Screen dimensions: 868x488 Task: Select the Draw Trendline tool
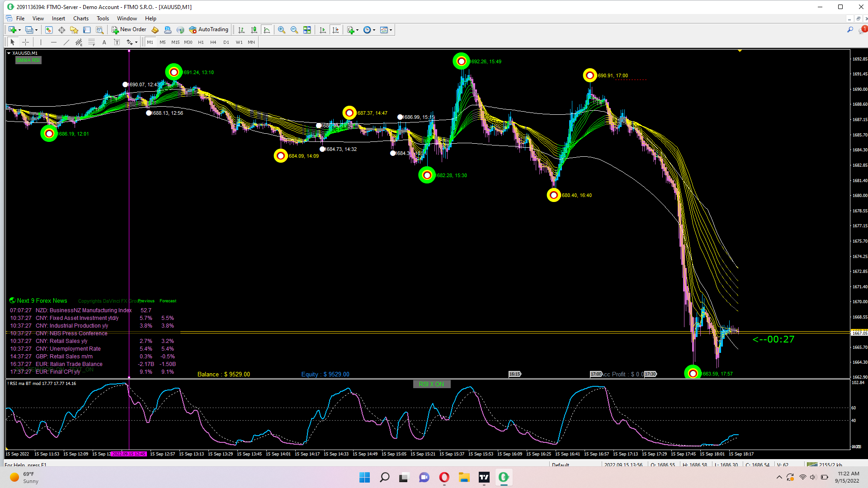tap(66, 42)
